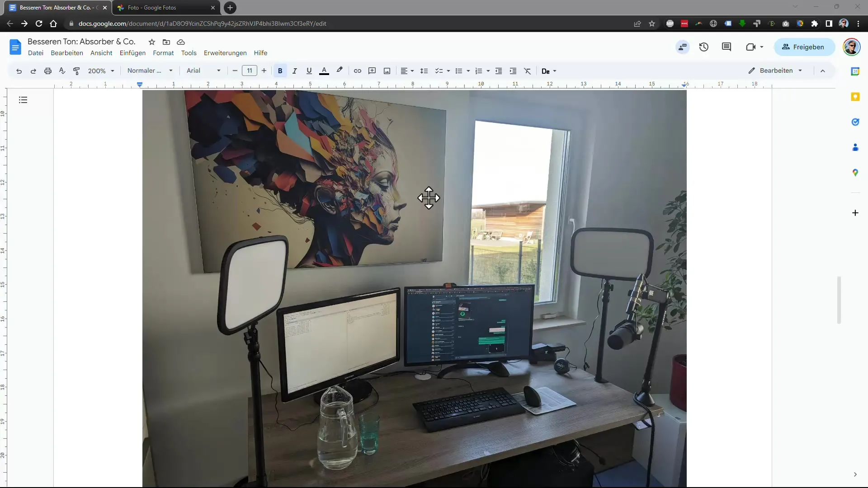Toggle spell check icon
Screen dimensions: 868x488
tap(62, 71)
